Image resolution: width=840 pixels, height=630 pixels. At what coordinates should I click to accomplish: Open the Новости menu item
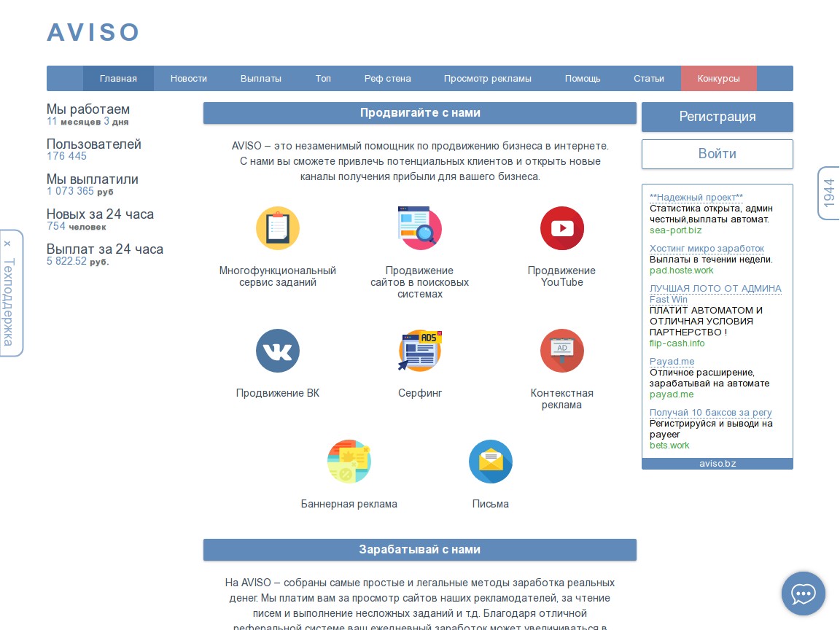pyautogui.click(x=189, y=79)
